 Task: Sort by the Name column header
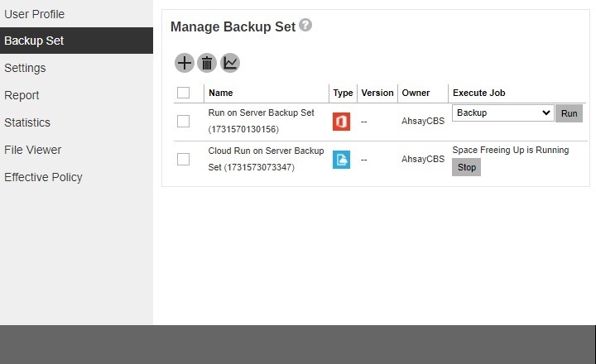click(221, 93)
